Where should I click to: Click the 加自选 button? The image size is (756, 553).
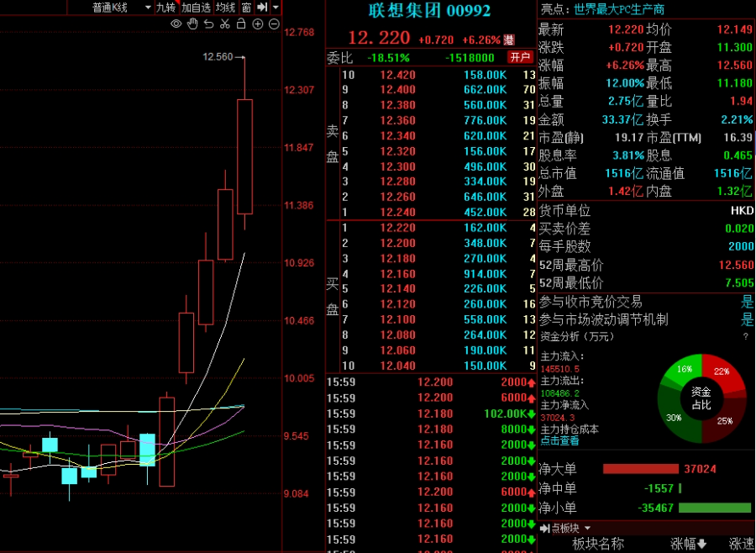click(197, 8)
